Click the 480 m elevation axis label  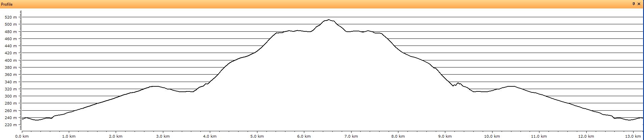click(11, 32)
